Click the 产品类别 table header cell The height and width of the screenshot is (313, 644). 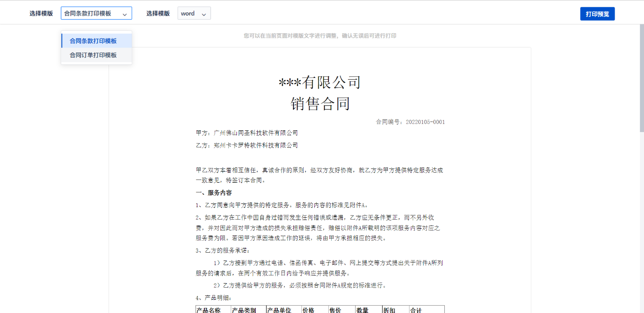[x=248, y=309]
